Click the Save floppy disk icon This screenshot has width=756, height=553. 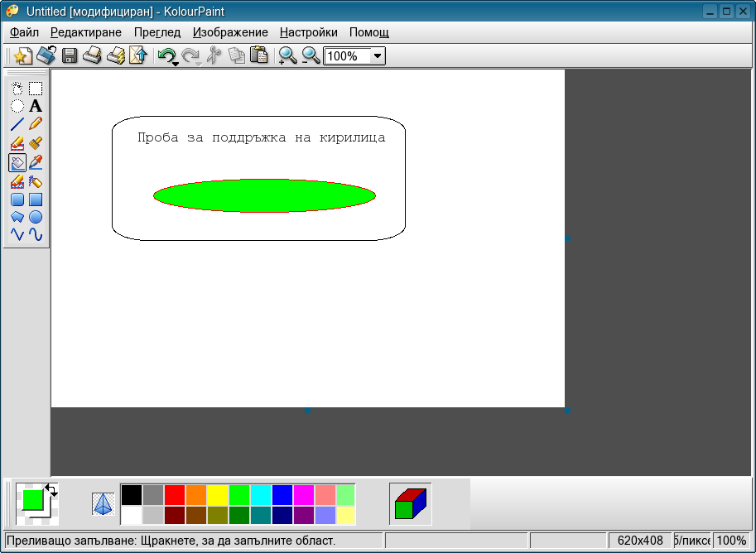coord(70,56)
